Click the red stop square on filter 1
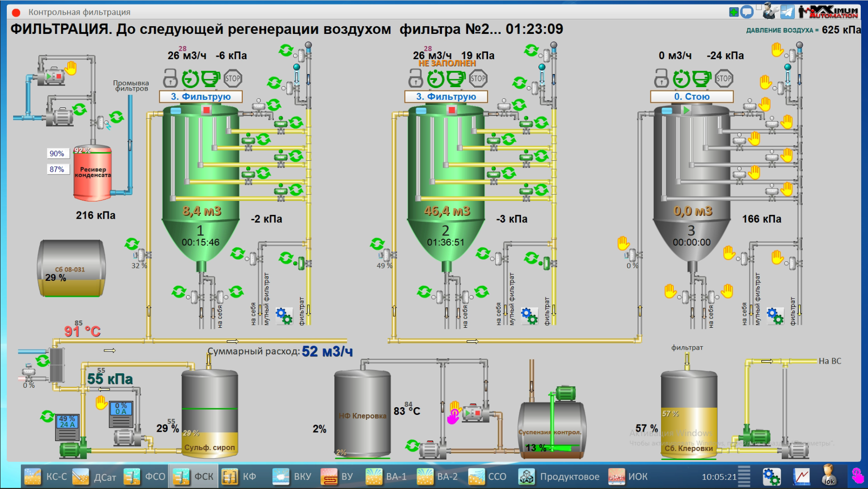Image resolution: width=868 pixels, height=489 pixels. [206, 110]
